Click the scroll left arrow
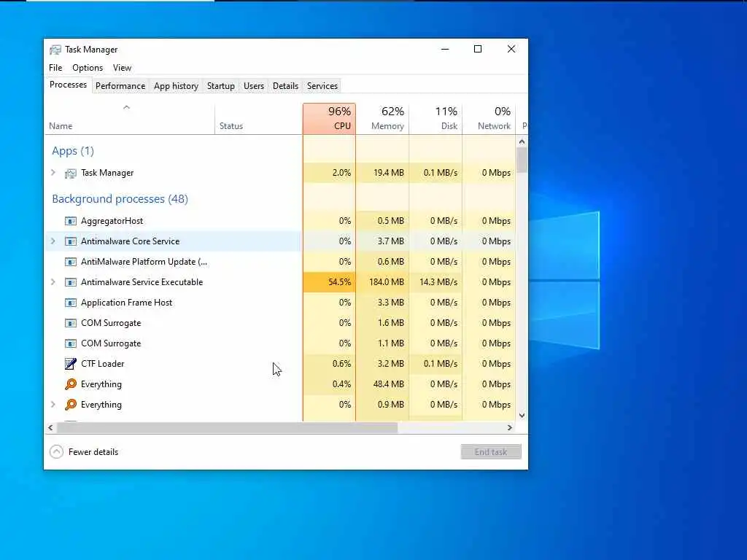 50,427
